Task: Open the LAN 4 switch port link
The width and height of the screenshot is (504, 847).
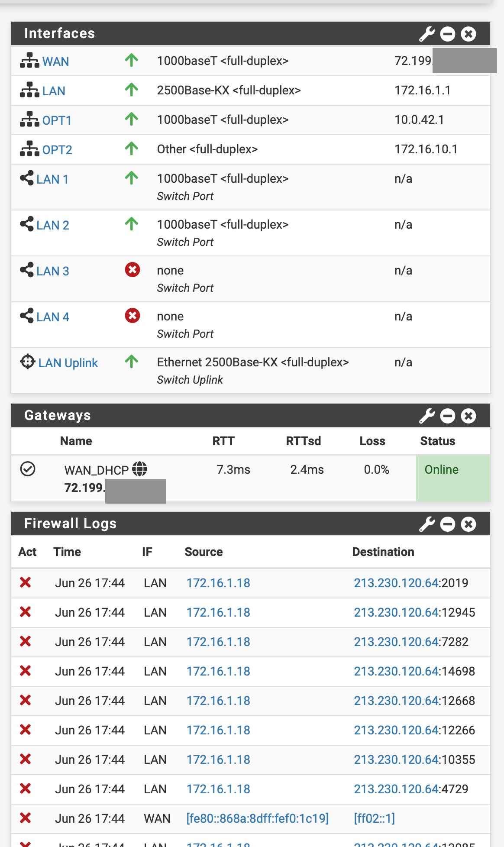Action: (53, 317)
